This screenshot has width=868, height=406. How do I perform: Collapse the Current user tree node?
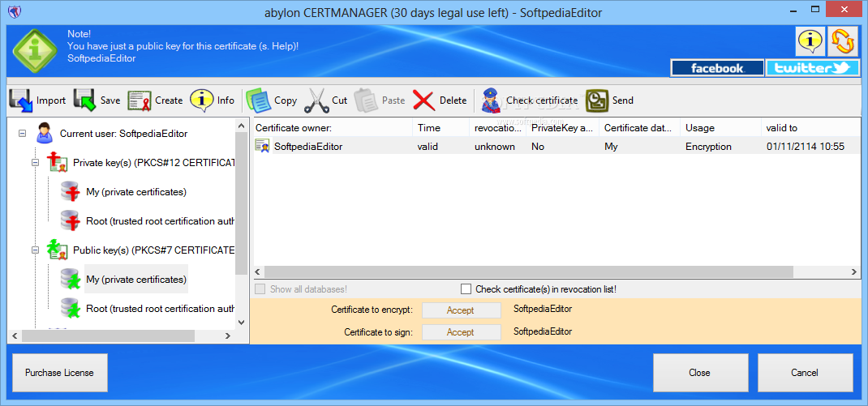pos(22,133)
